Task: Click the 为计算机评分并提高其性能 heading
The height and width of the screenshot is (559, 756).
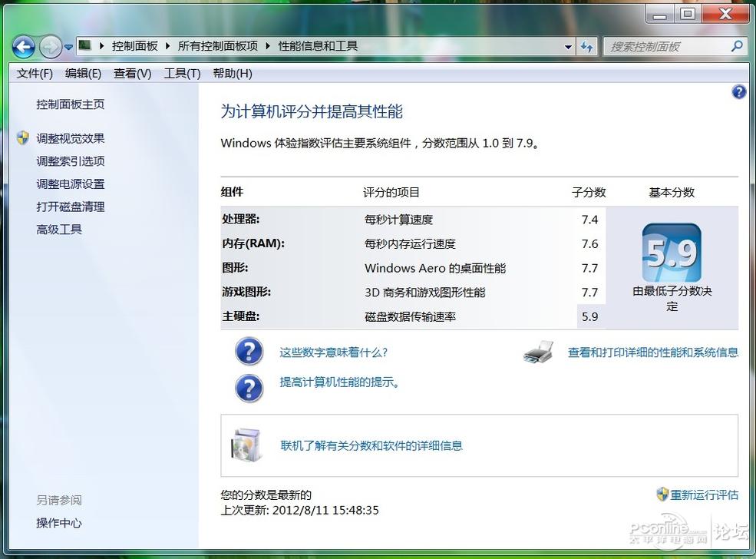Action: tap(312, 111)
